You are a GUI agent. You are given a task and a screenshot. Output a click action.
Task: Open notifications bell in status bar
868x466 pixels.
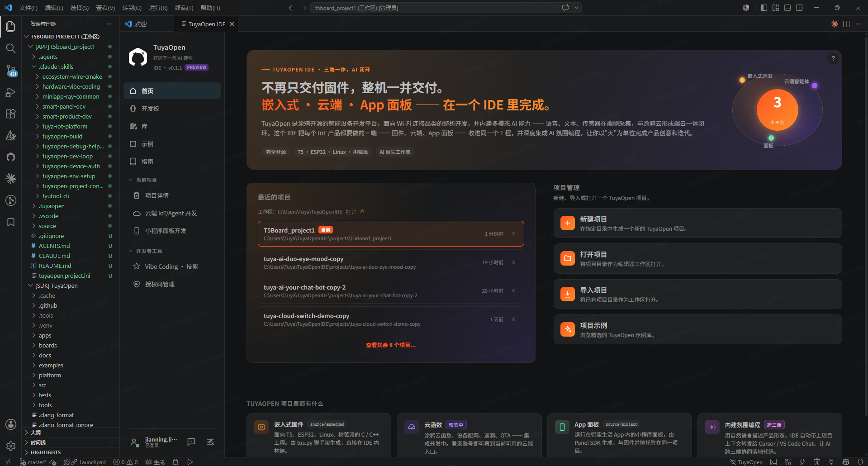point(860,462)
